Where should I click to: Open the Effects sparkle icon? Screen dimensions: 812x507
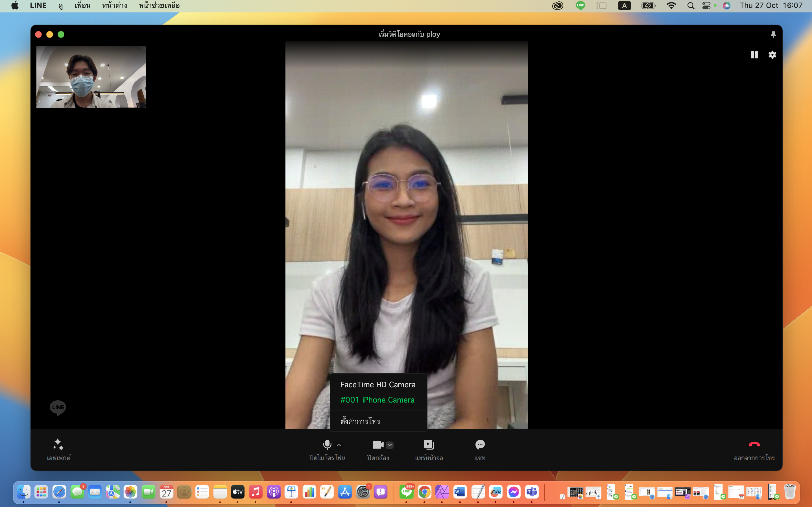[58, 445]
